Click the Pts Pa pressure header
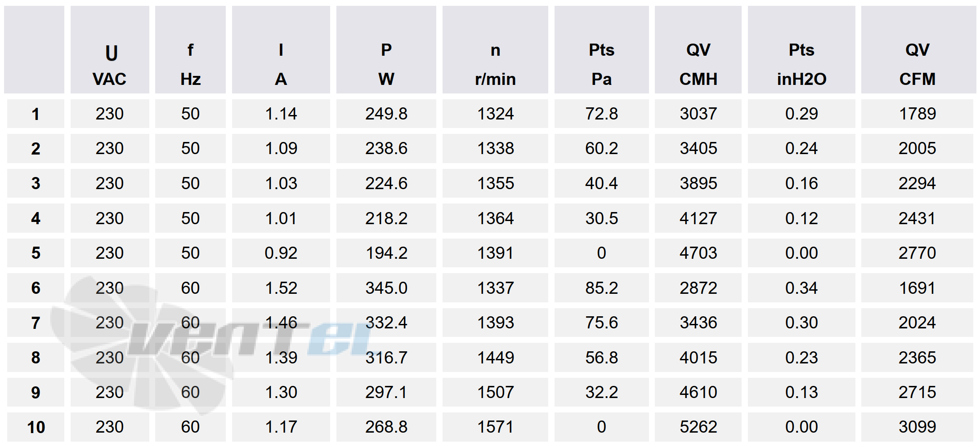Image resolution: width=980 pixels, height=447 pixels. 601,65
